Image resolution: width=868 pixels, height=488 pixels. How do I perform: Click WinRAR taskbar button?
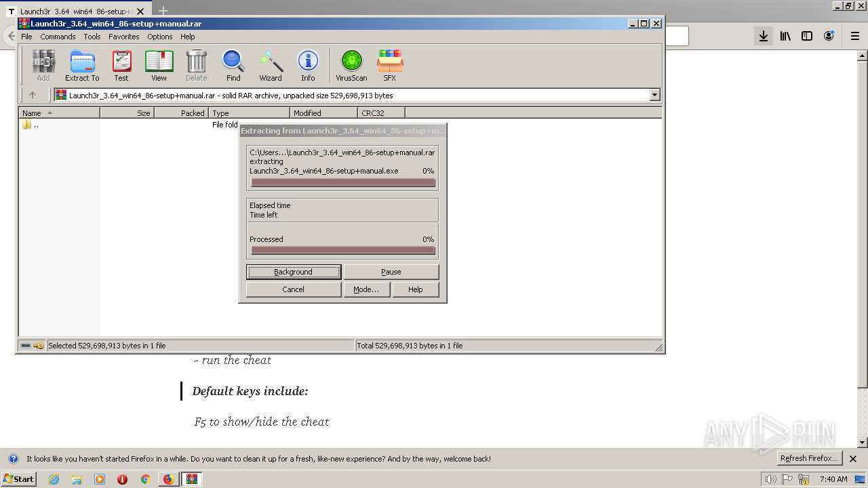[192, 479]
